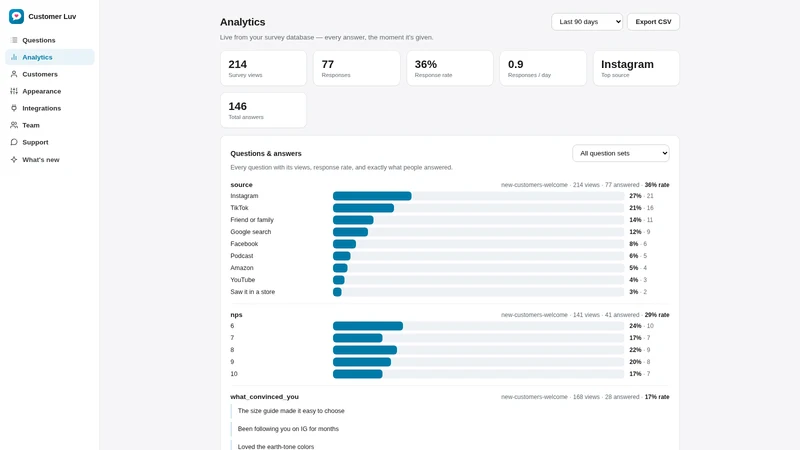Click the Instagram source progress bar
Viewport: 800px width, 450px height.
[x=478, y=196]
